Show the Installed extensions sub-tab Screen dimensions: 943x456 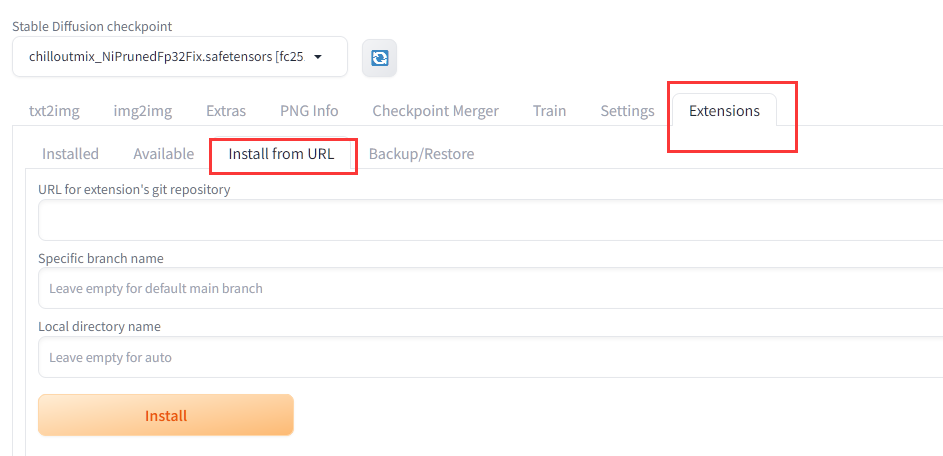coord(70,154)
